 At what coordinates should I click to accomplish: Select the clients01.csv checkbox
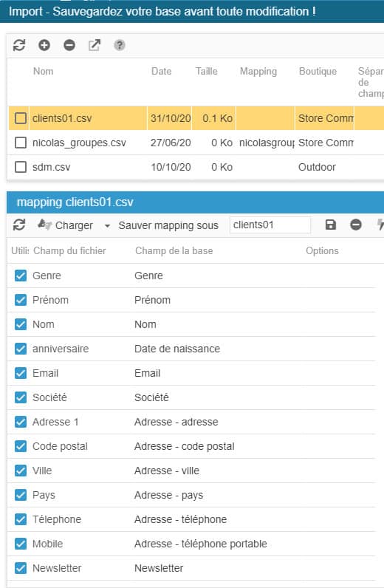pos(20,118)
